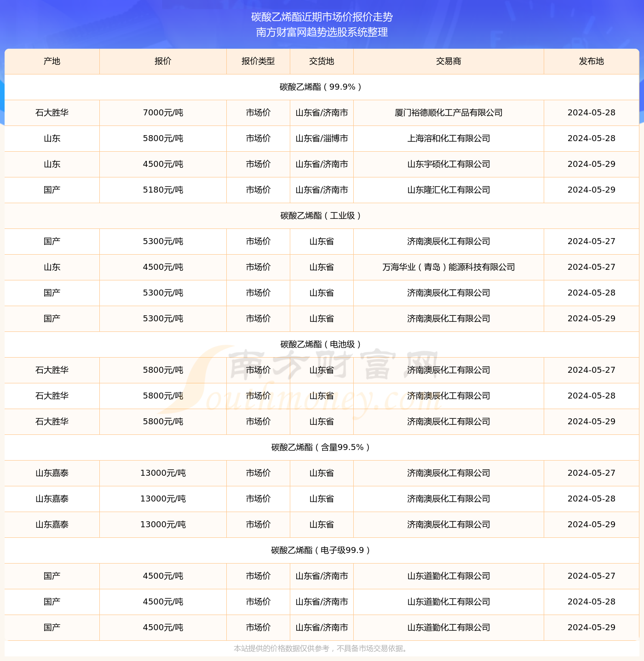
Task: Select 国产 in the 山东道勤 2024-05-28 row
Action: pyautogui.click(x=52, y=602)
